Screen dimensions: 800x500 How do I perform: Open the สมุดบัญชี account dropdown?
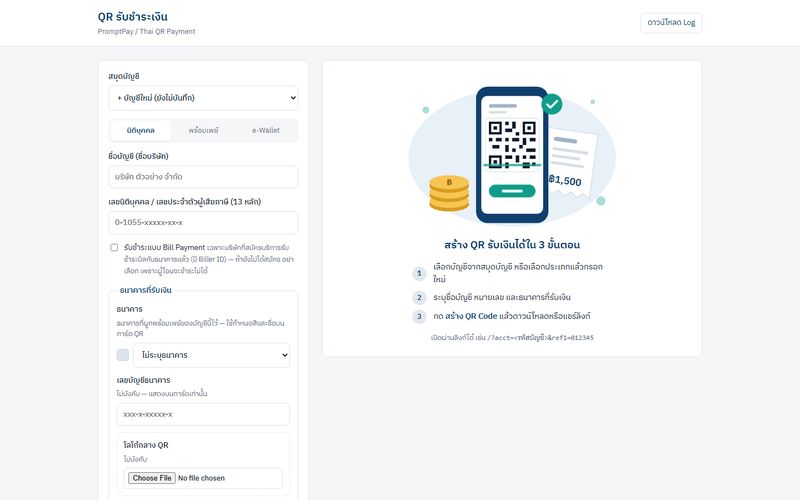pos(203,98)
